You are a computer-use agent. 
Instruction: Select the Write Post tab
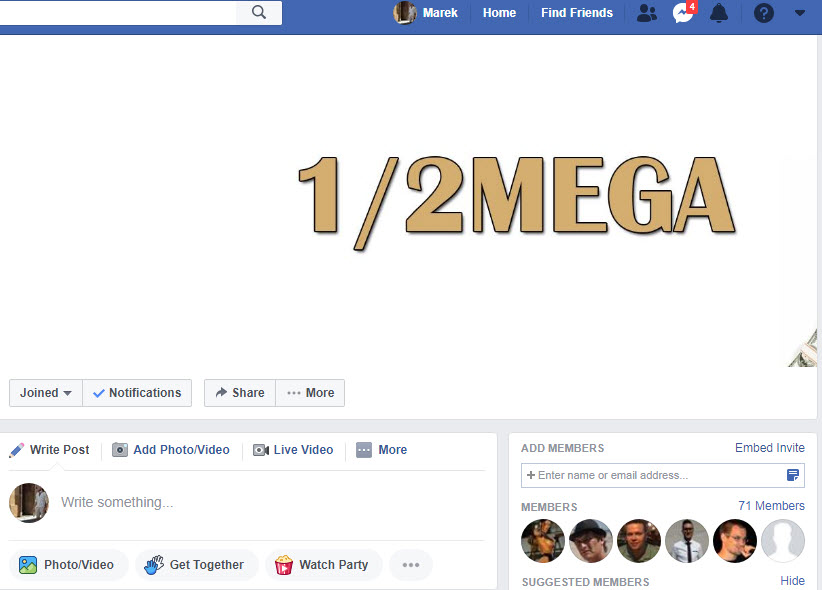[x=50, y=450]
